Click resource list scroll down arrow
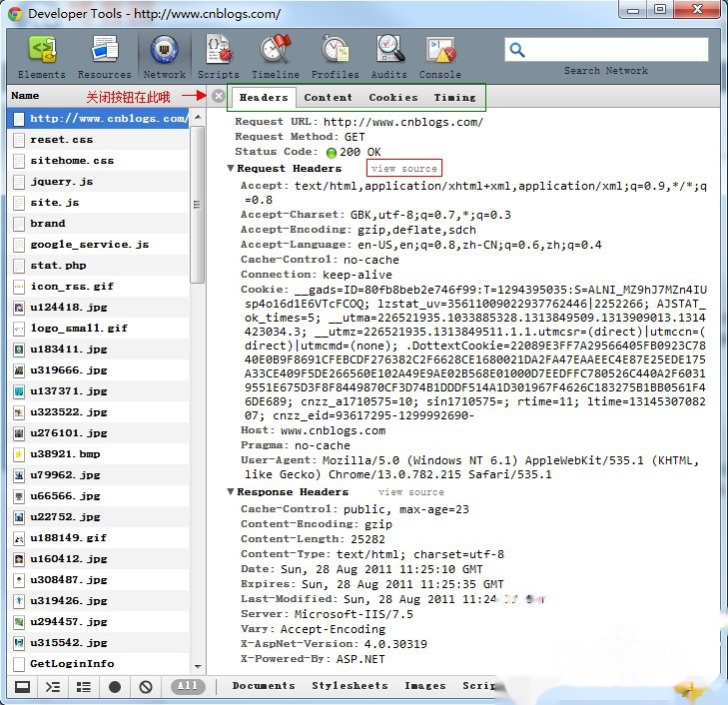The height and width of the screenshot is (705, 728). click(x=198, y=666)
